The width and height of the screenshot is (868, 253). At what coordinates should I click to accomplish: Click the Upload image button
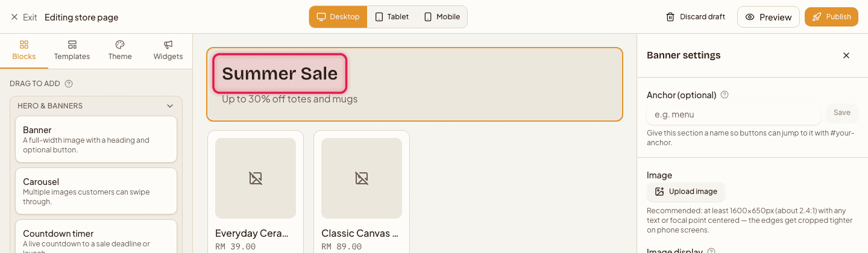pos(686,192)
